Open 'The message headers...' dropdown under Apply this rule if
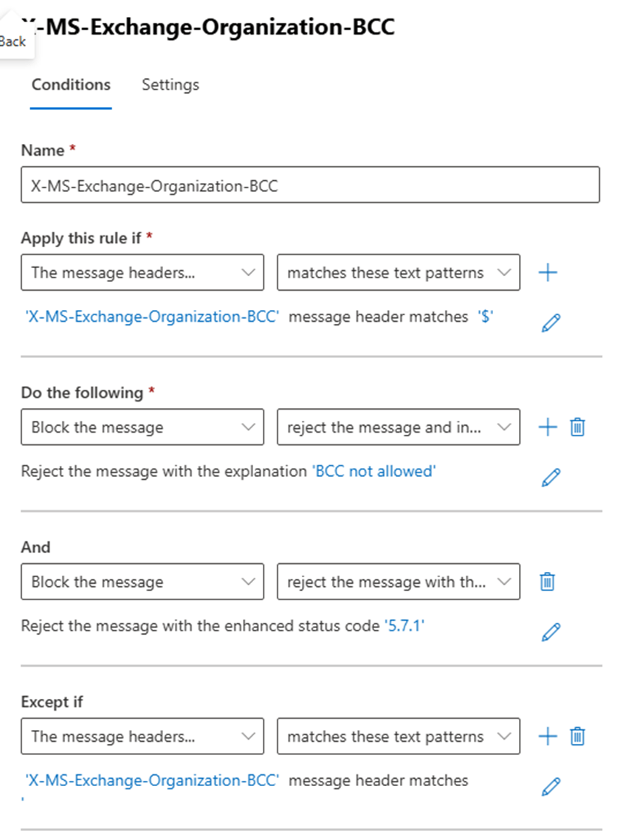The image size is (637, 840). [142, 272]
